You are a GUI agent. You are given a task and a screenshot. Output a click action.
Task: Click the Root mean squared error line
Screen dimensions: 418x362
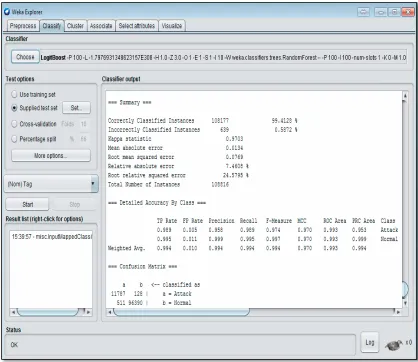pyautogui.click(x=175, y=157)
